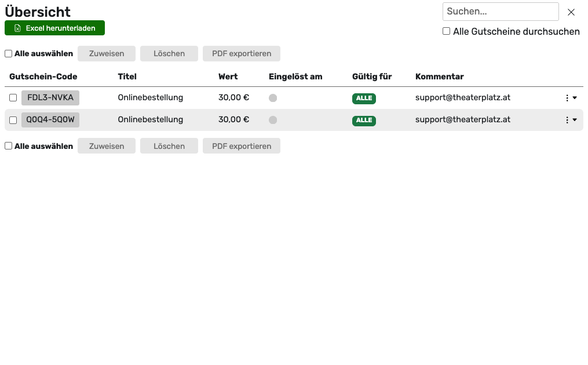Click the Gutschein-Code column header
588x365 pixels.
(43, 76)
